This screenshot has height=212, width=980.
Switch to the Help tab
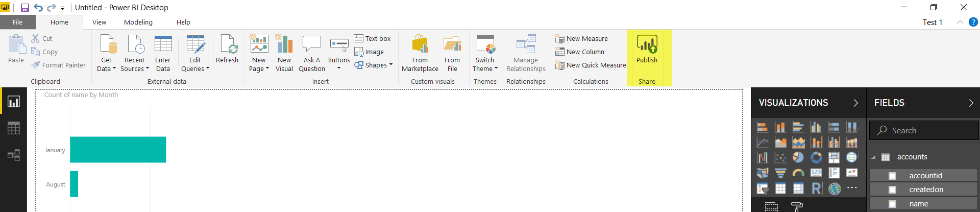(183, 22)
